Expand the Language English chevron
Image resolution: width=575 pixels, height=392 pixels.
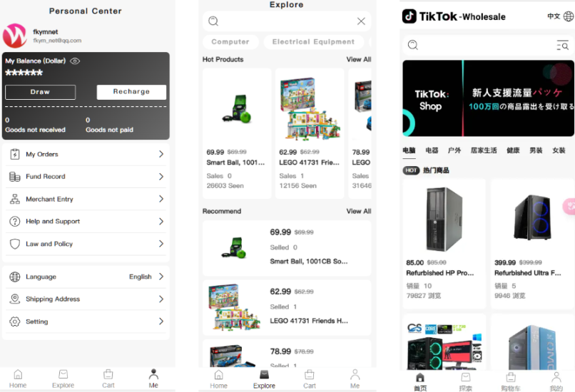pyautogui.click(x=161, y=277)
